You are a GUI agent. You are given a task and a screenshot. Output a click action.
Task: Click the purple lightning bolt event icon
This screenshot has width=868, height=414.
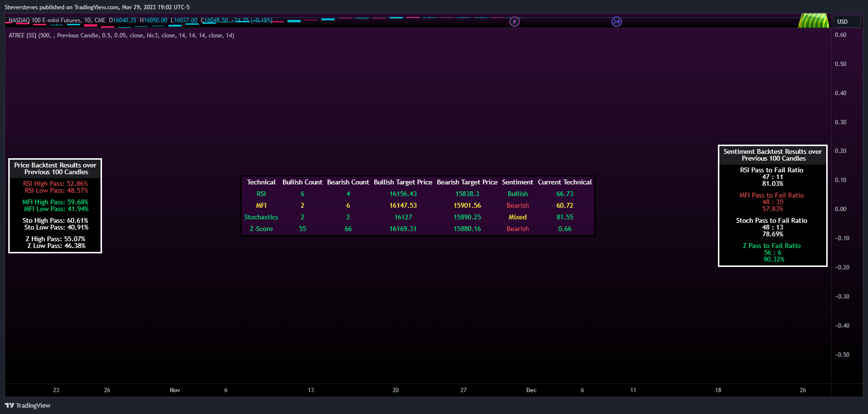point(514,21)
